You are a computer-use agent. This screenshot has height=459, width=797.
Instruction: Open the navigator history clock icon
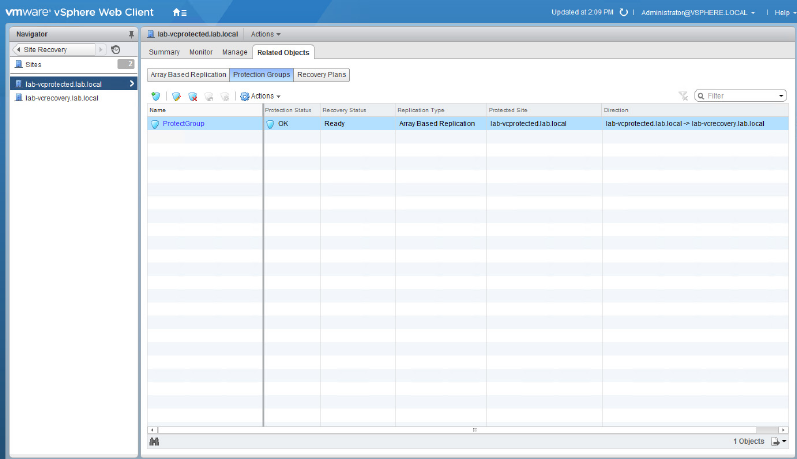(116, 49)
